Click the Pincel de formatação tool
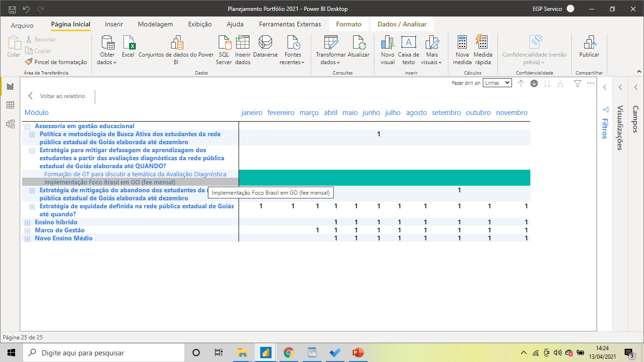 point(57,62)
